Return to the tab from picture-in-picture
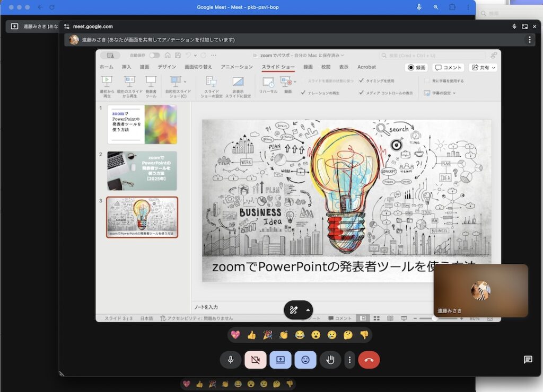This screenshot has width=543, height=392. (x=524, y=26)
